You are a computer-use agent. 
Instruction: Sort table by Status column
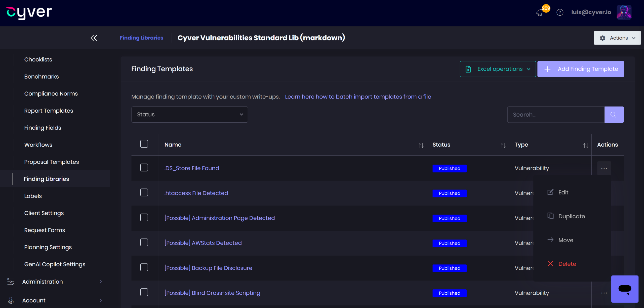[503, 145]
